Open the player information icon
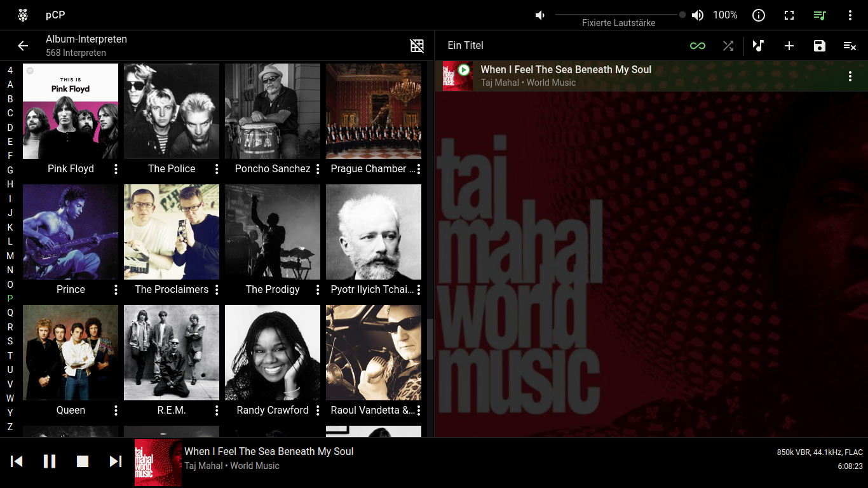 [759, 15]
